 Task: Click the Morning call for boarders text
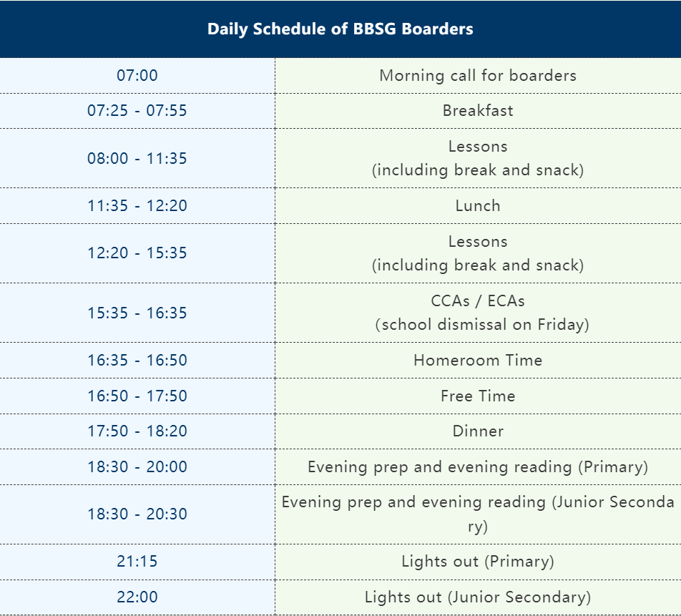[478, 76]
